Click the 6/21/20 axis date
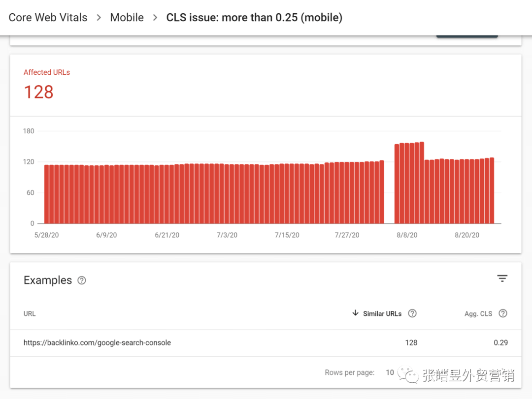 point(167,235)
